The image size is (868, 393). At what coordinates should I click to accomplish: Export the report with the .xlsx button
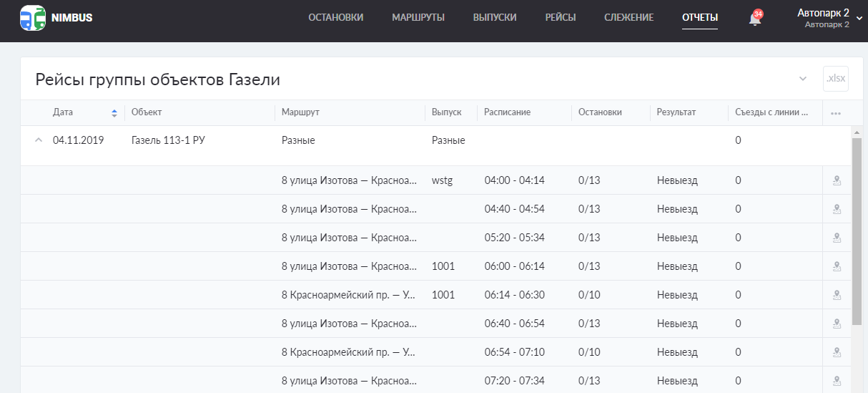(x=835, y=79)
